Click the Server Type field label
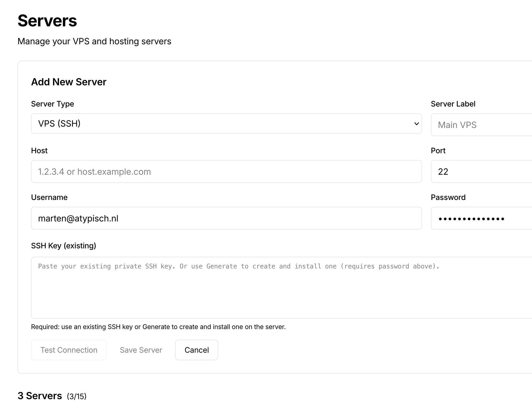532x413 pixels. (x=52, y=104)
